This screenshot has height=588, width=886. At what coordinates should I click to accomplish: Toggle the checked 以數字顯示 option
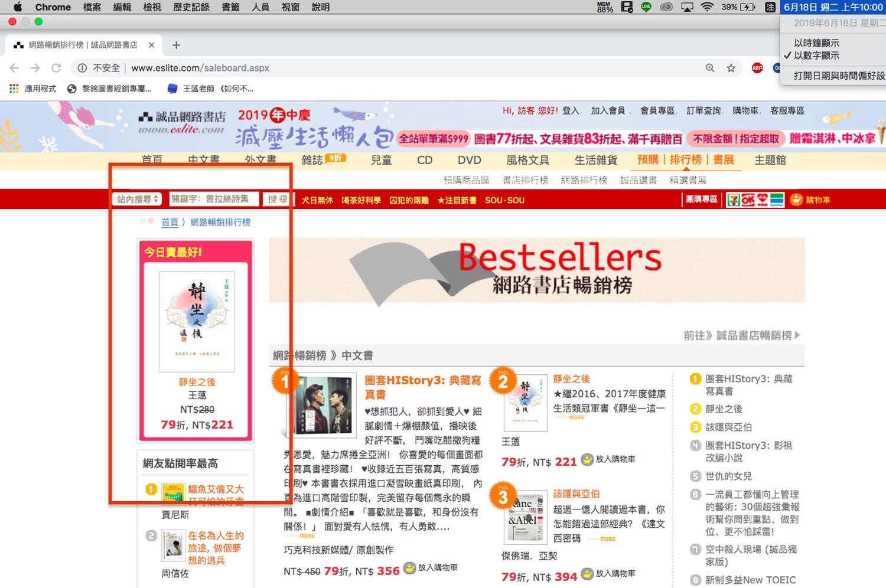pos(816,55)
